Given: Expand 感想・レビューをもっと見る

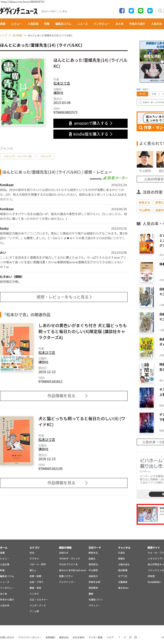Looking at the screenshot, I should tap(64, 297).
